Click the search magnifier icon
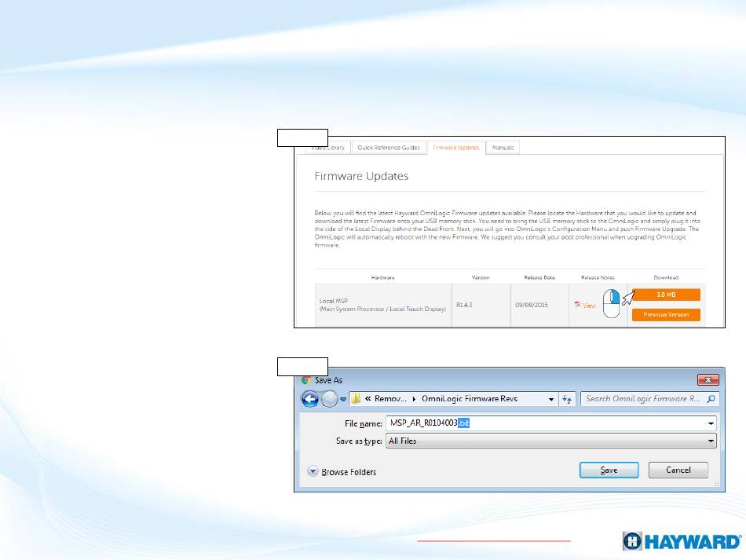 (711, 399)
